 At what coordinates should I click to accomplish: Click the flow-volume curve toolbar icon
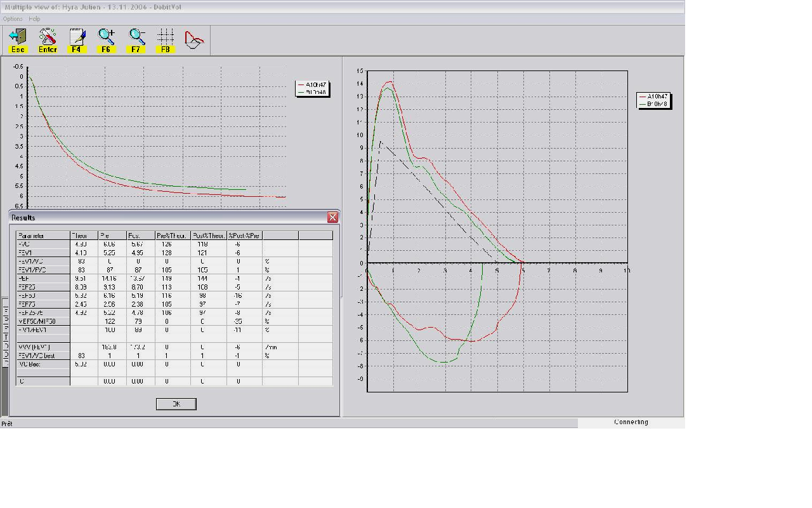click(194, 40)
